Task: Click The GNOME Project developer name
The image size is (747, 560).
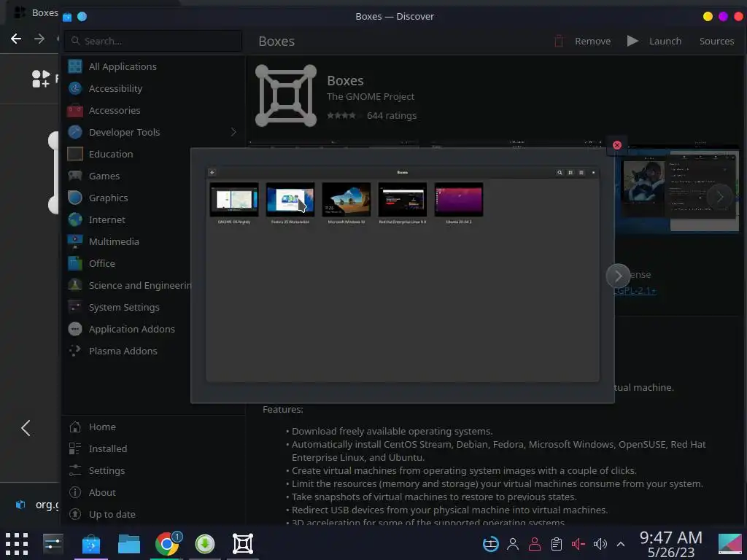Action: point(370,97)
